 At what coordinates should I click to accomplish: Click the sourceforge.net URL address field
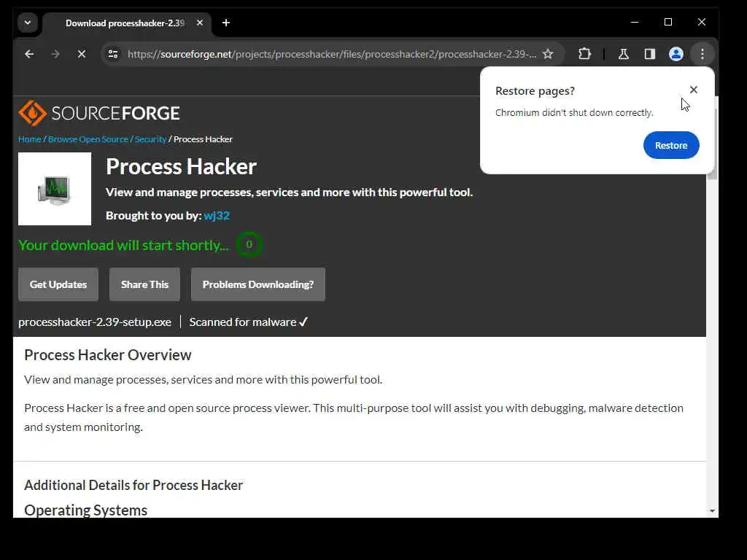[332, 54]
